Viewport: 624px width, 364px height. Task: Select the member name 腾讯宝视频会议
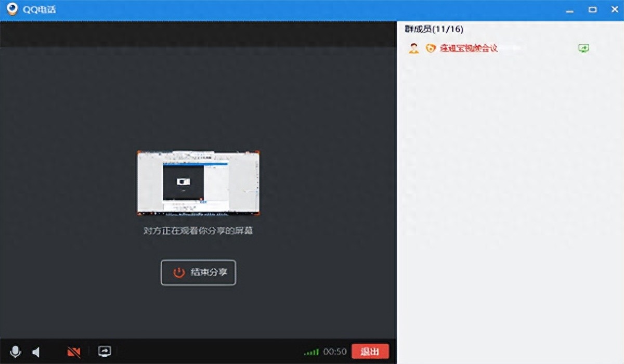pos(467,48)
